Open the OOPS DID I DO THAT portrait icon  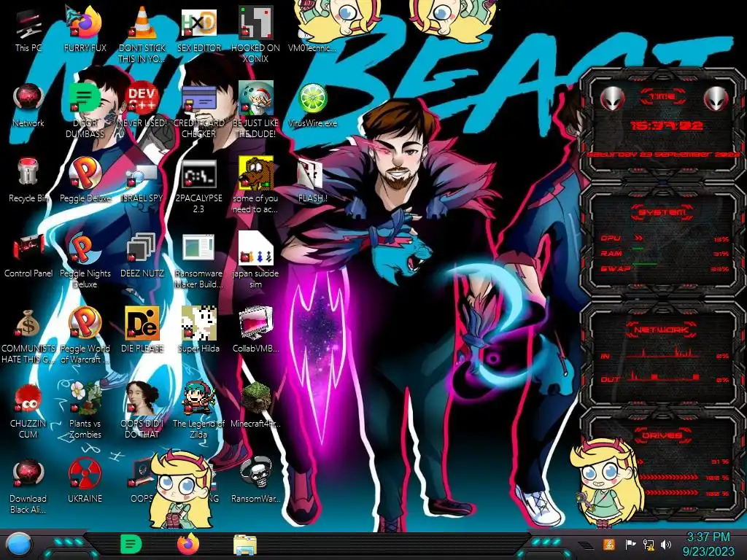point(142,411)
